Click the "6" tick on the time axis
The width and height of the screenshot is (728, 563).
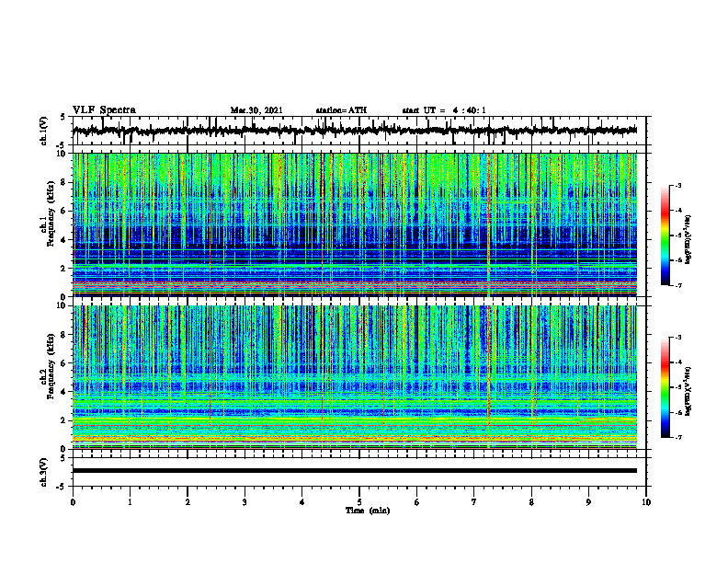point(417,502)
